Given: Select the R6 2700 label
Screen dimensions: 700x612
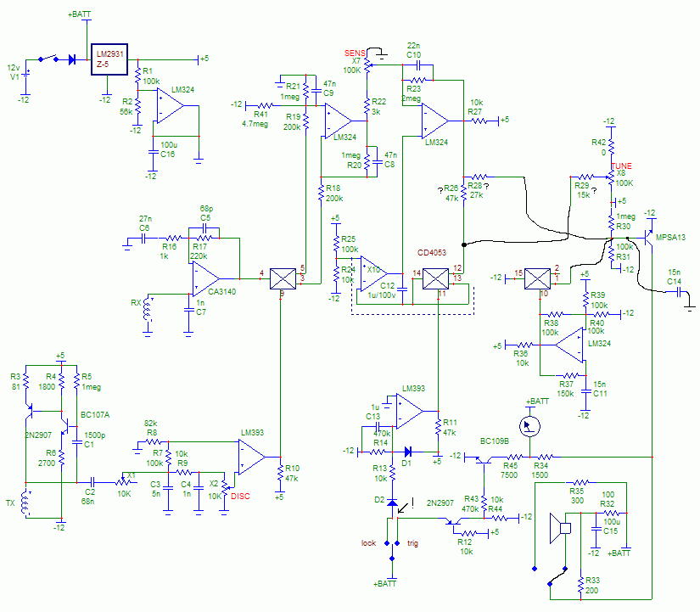Looking at the screenshot, I should click(48, 458).
